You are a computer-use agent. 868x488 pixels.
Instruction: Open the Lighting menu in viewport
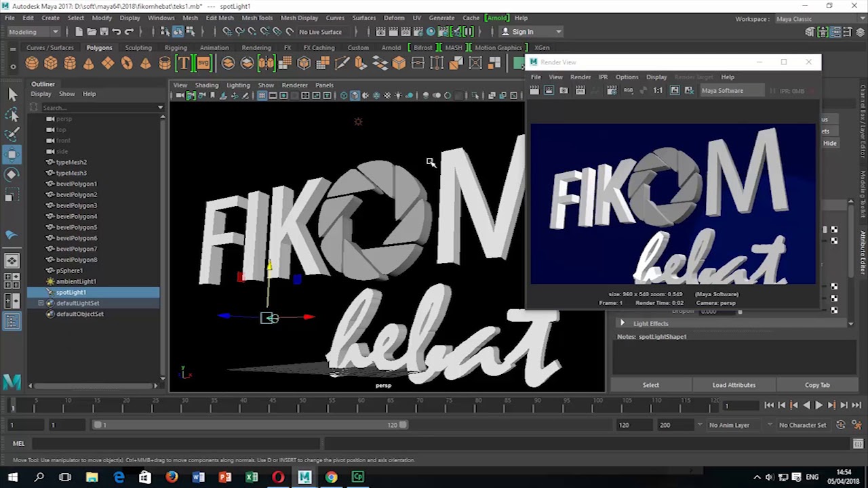click(x=238, y=85)
